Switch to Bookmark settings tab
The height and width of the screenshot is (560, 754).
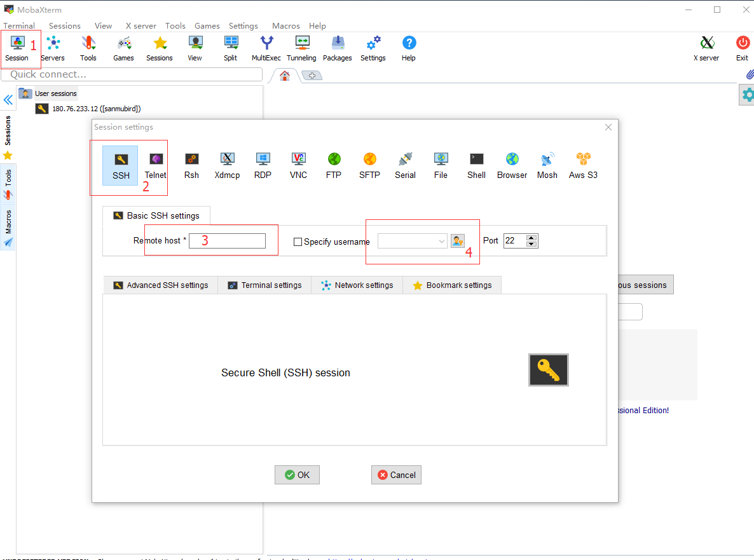[452, 285]
